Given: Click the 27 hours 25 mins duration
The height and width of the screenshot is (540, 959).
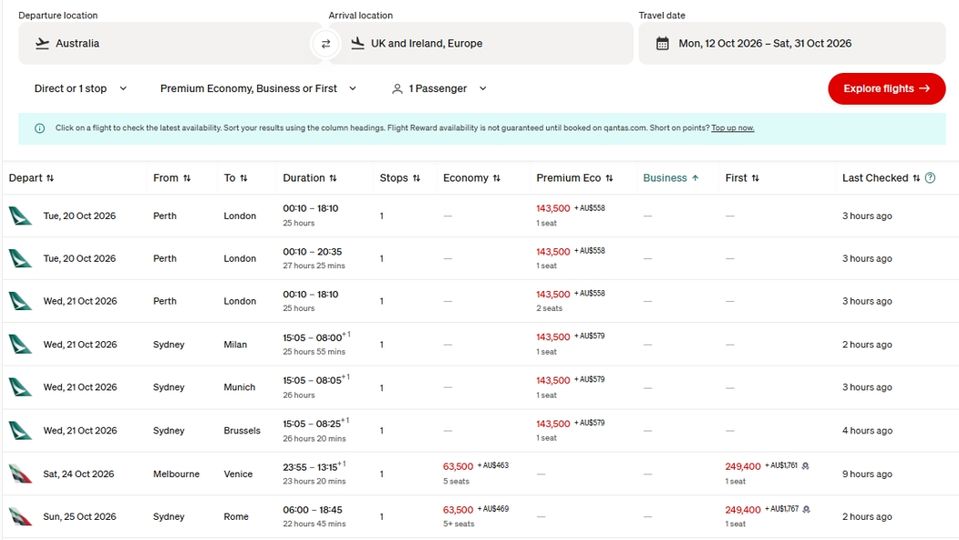Looking at the screenshot, I should (314, 266).
